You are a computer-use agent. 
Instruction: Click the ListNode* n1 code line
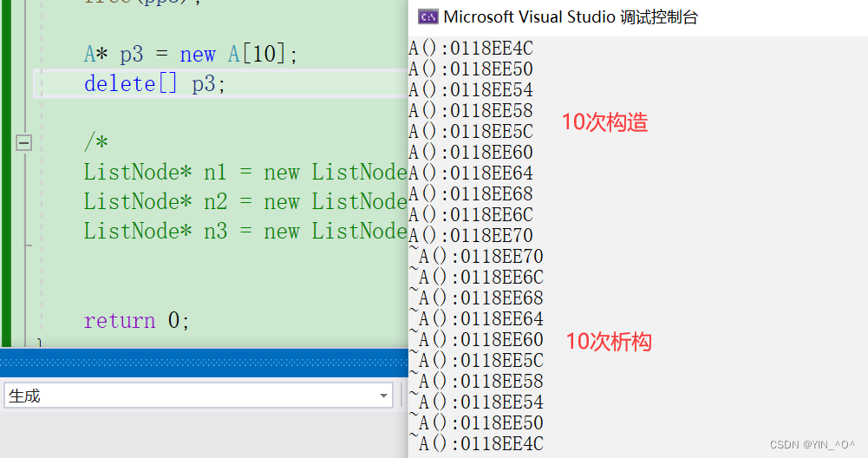coord(245,172)
